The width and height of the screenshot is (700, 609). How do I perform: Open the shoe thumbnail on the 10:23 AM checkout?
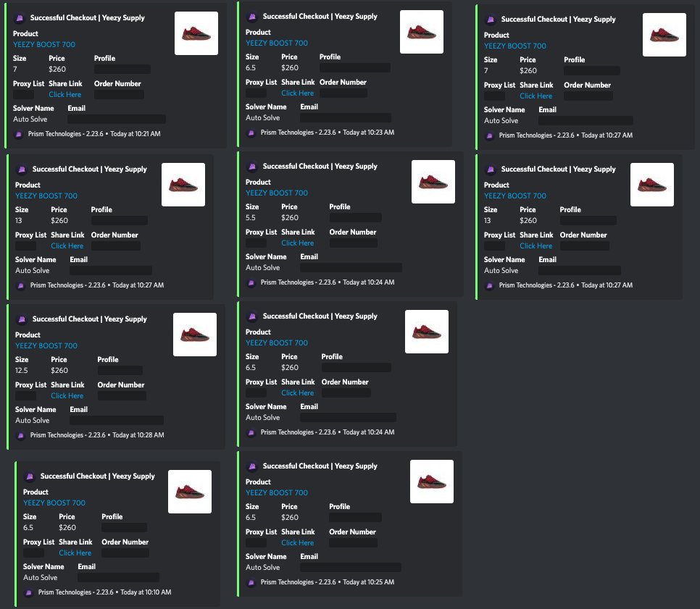(x=422, y=32)
